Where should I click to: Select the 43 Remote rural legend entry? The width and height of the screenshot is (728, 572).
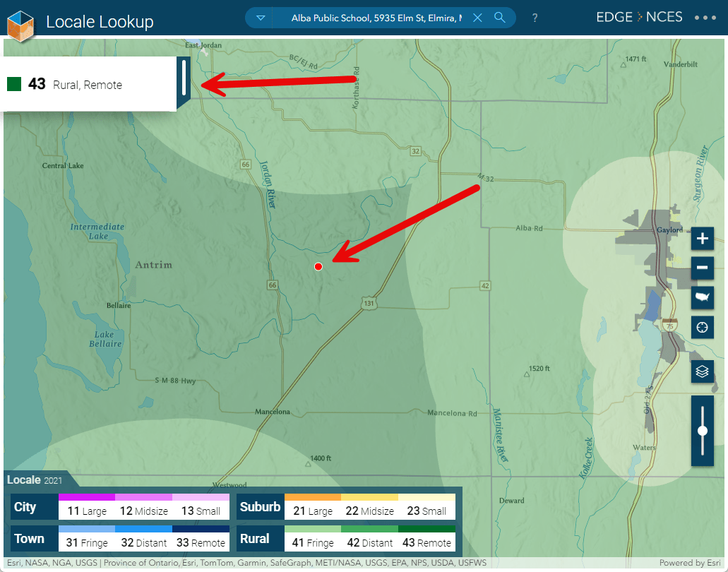pyautogui.click(x=426, y=539)
